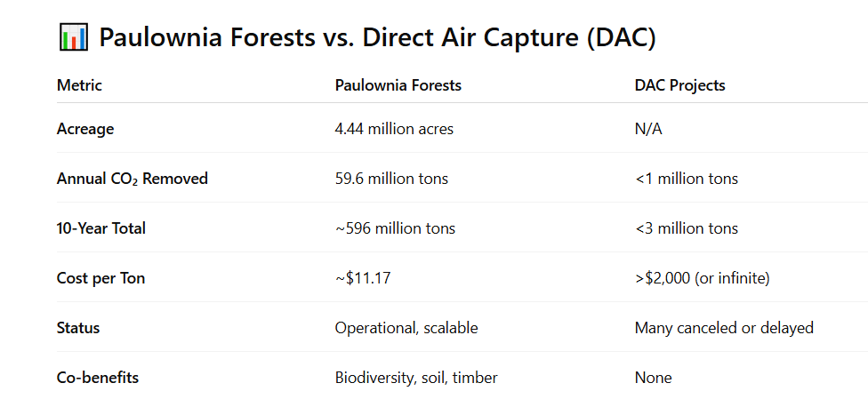Click the <3 million tons cell

[686, 228]
